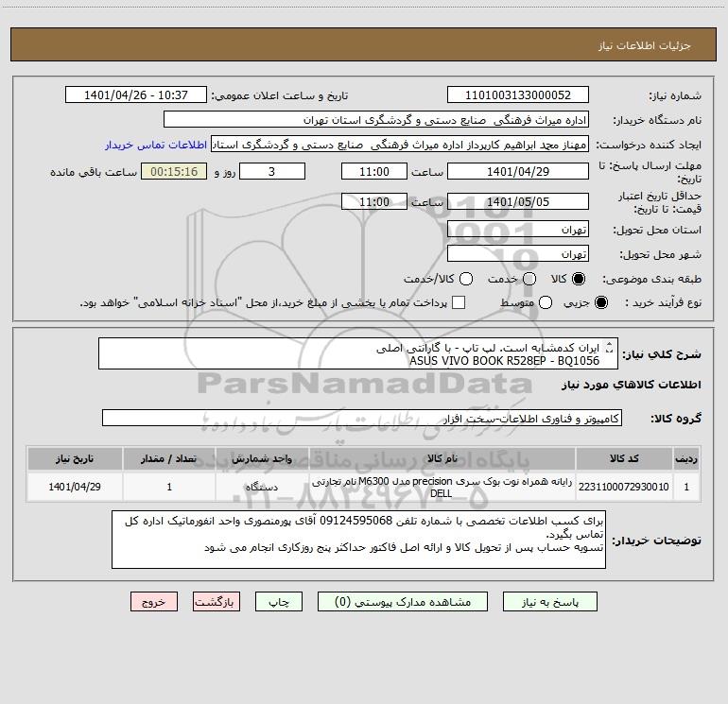The height and width of the screenshot is (704, 728).
Task: Click the unit cell دستگاه
Action: 262,487
